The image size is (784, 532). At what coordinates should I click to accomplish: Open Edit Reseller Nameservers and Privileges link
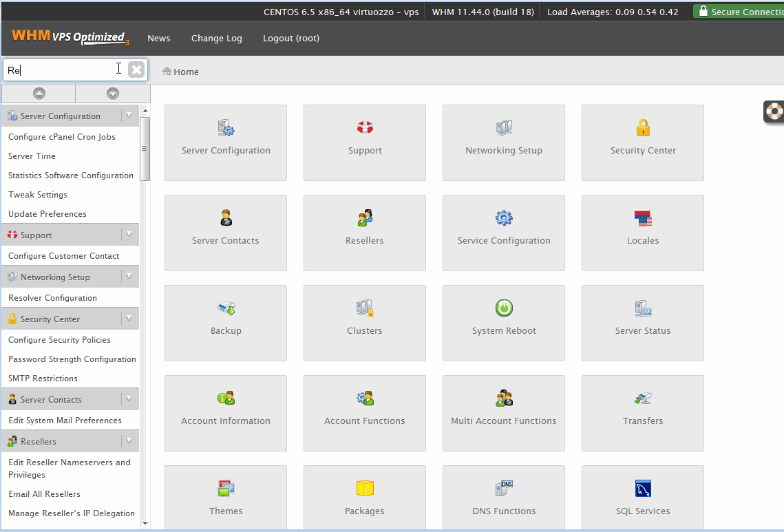pyautogui.click(x=70, y=469)
